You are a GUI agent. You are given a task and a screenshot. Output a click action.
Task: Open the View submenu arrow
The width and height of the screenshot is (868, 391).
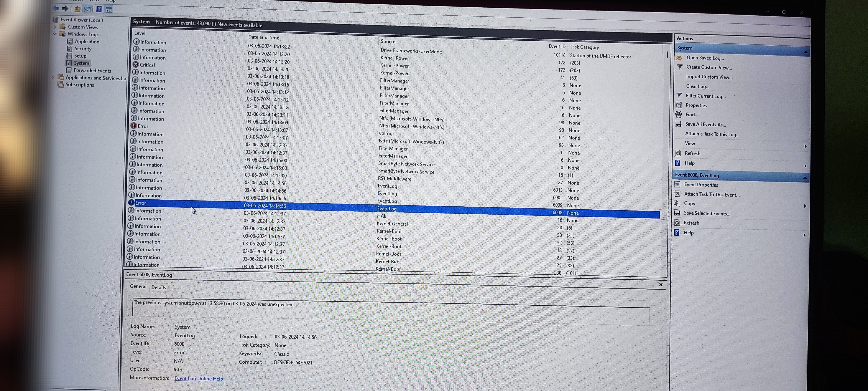805,146
